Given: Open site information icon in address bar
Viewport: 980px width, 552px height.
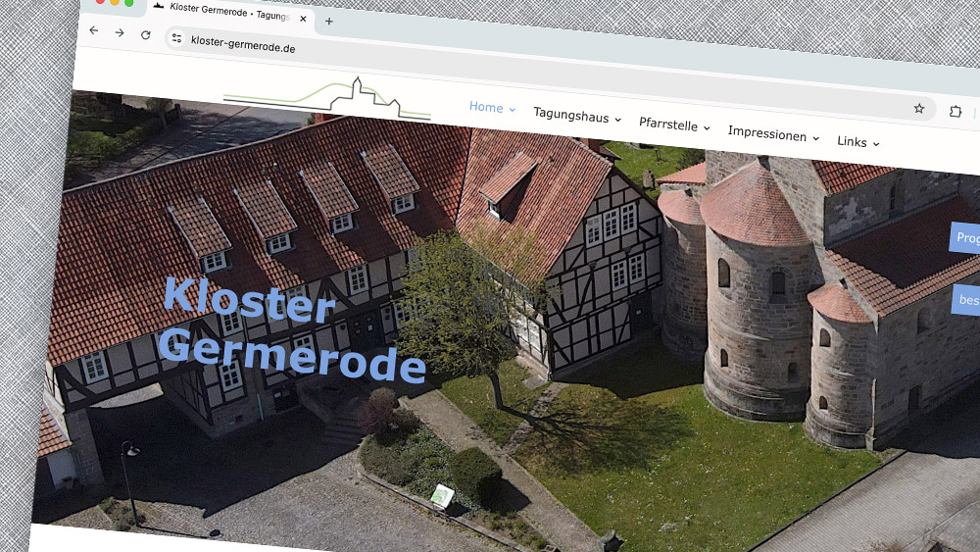Looking at the screenshot, I should (176, 38).
